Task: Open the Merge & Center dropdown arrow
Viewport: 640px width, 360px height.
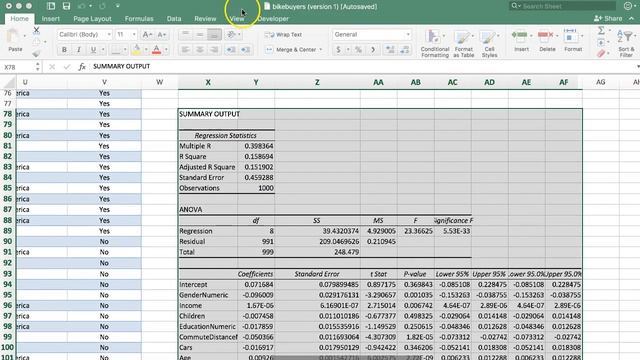Action: pos(321,50)
